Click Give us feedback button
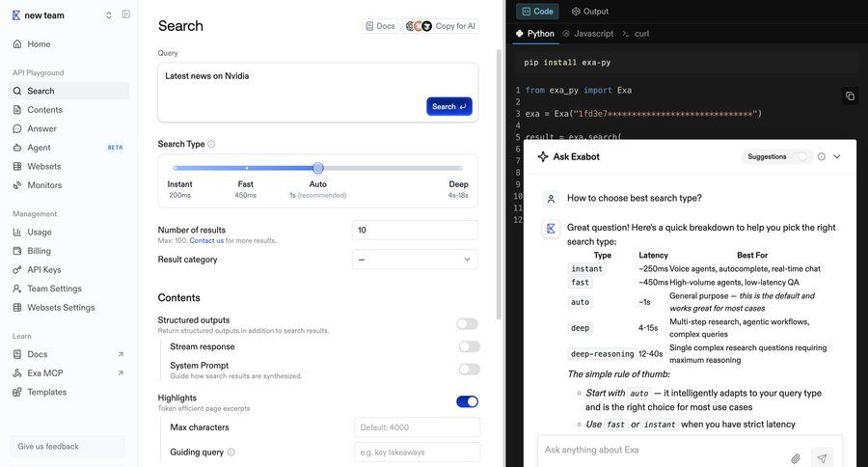868x467 pixels. click(x=68, y=447)
